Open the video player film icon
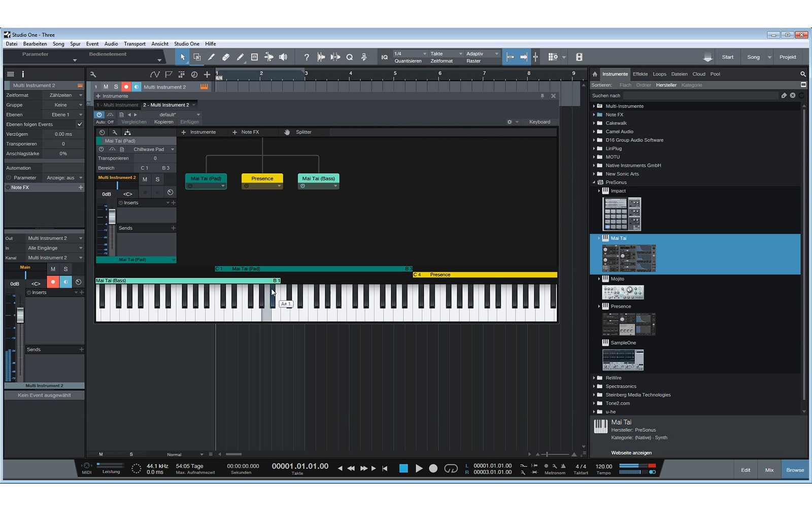 [x=579, y=57]
